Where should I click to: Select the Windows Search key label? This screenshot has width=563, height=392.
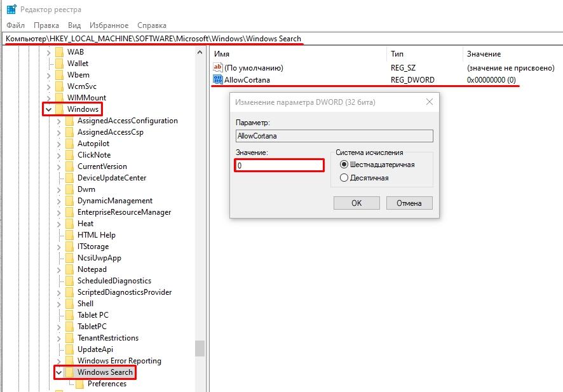coord(105,372)
